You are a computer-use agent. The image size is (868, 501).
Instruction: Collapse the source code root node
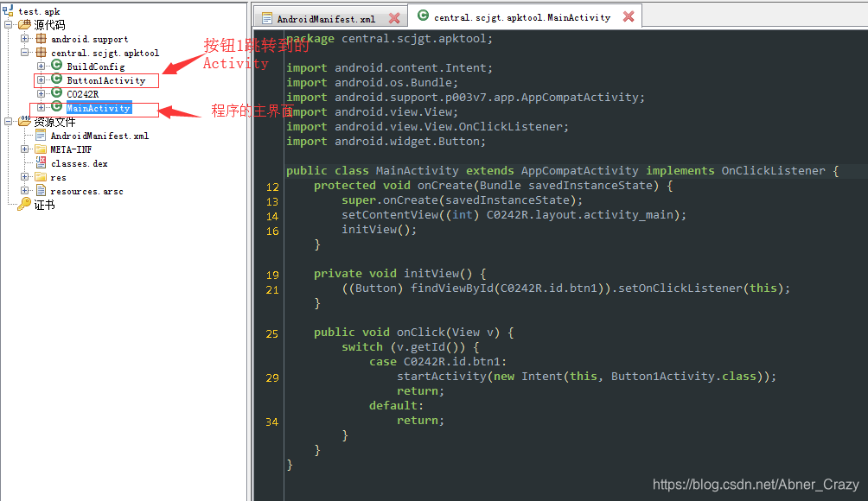(x=9, y=25)
